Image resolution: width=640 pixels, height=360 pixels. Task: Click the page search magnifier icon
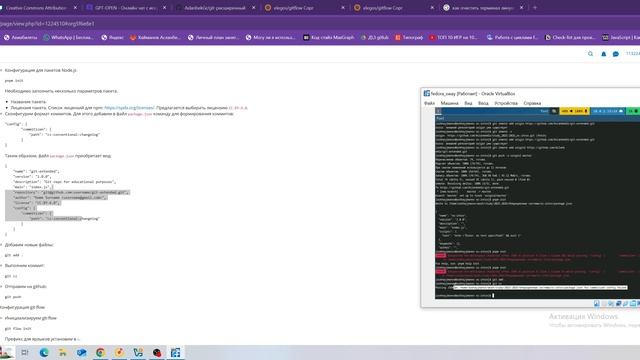(x=590, y=54)
